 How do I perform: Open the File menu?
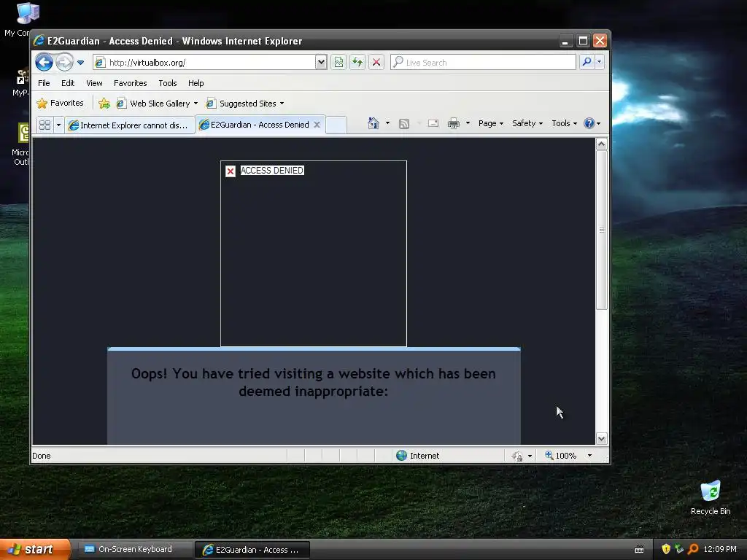pyautogui.click(x=44, y=83)
